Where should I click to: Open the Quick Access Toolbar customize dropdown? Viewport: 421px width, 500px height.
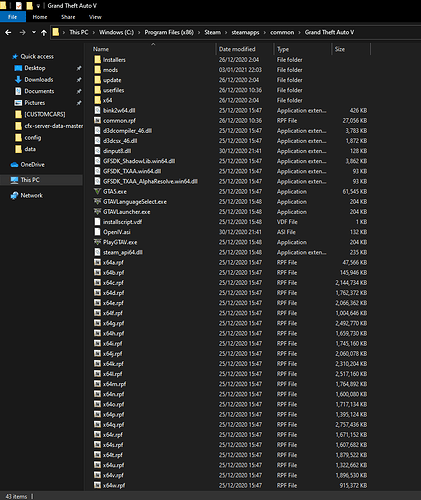tap(38, 6)
